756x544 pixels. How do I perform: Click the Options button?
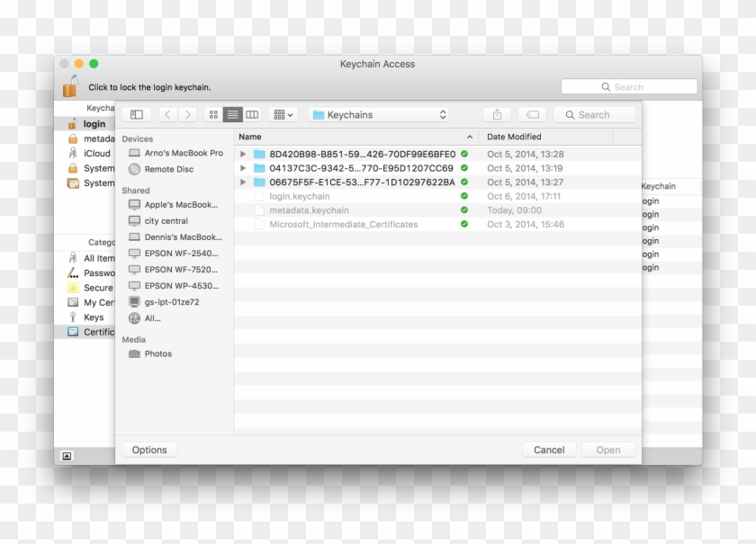[x=149, y=450]
